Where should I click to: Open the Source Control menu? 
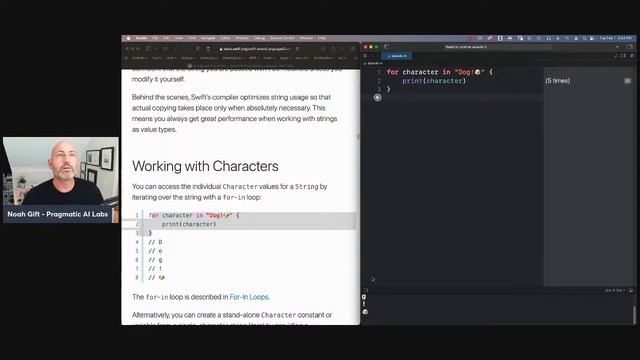tap(282, 38)
